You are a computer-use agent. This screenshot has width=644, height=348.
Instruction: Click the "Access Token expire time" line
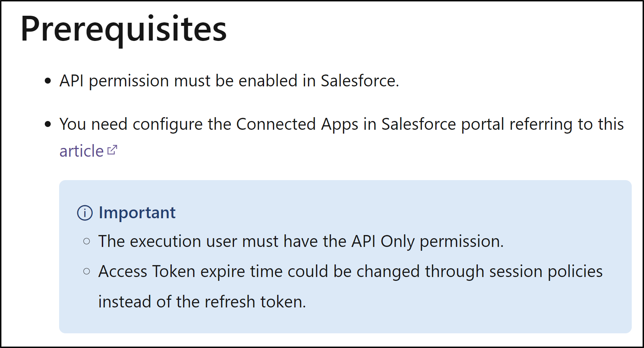point(350,272)
